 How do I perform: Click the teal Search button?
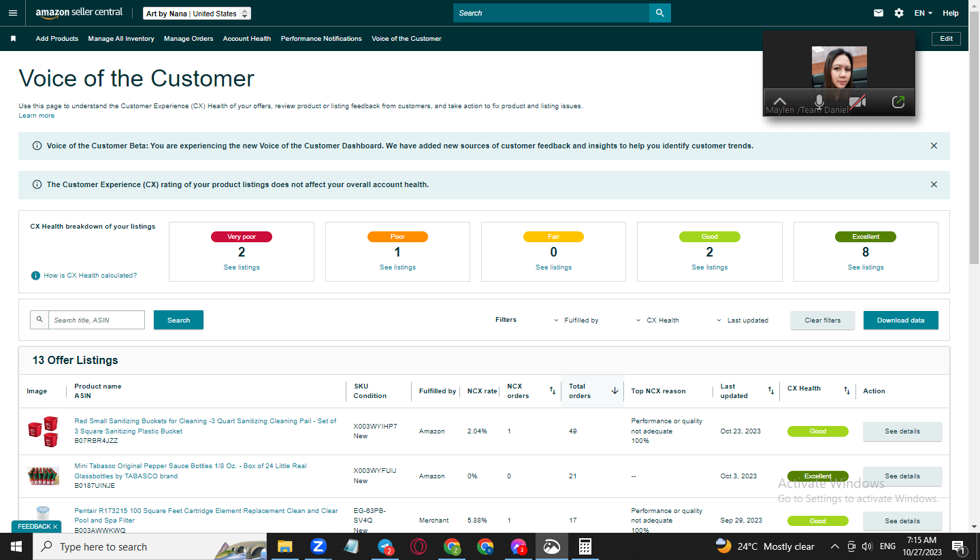click(178, 320)
